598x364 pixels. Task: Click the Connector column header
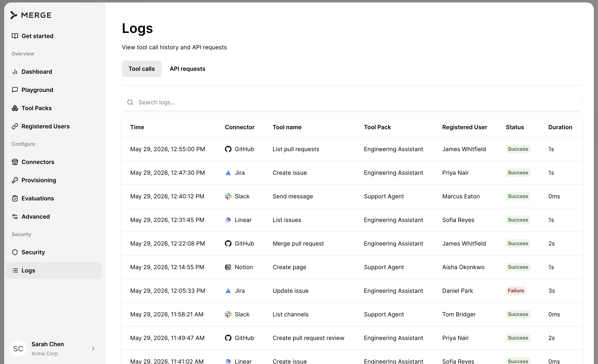240,127
